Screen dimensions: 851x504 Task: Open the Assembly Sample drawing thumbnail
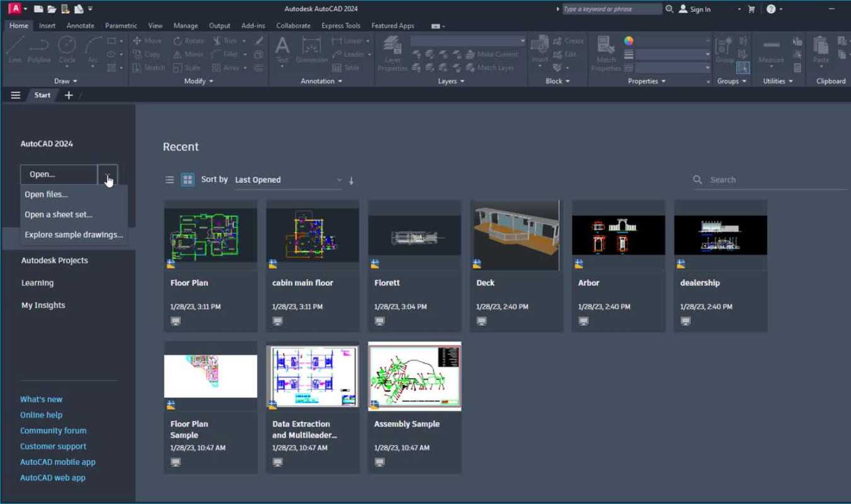coord(414,376)
